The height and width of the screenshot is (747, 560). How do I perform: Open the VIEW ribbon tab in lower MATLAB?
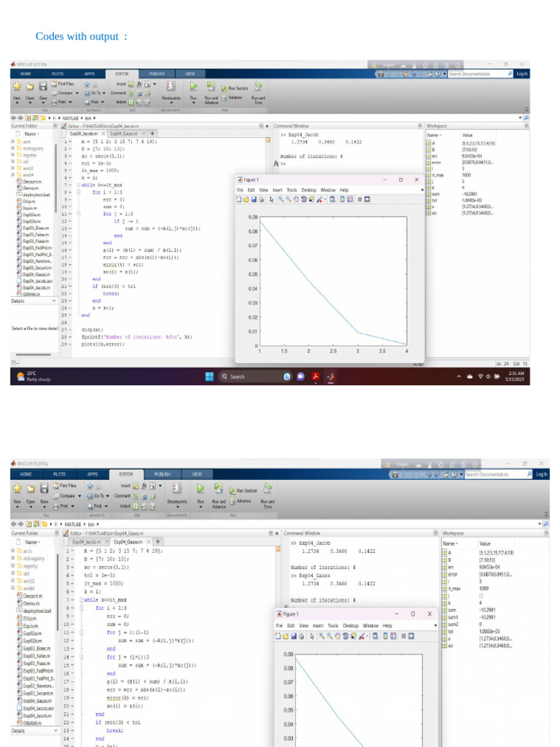(197, 474)
